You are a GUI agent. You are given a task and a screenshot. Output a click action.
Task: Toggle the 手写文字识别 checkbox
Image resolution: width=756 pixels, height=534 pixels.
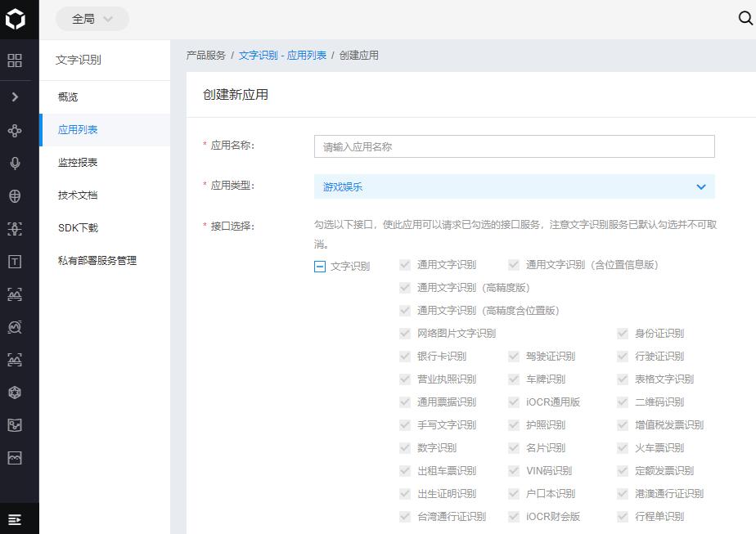pyautogui.click(x=405, y=425)
